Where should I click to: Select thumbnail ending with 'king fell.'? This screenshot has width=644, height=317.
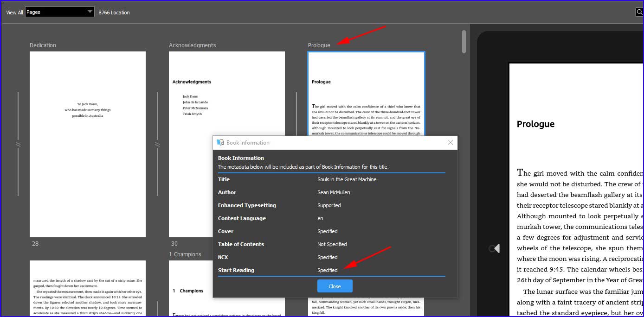point(366,307)
